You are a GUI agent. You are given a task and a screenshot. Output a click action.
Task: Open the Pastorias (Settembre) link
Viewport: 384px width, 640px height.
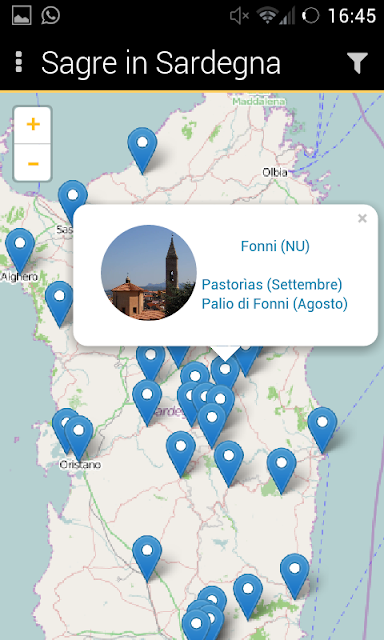click(x=272, y=284)
